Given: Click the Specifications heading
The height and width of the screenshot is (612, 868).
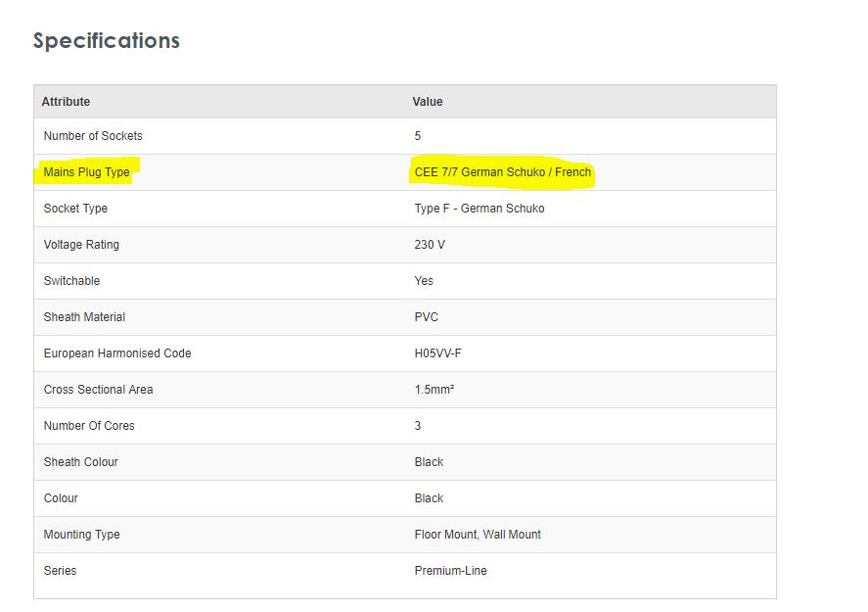Looking at the screenshot, I should 106,41.
